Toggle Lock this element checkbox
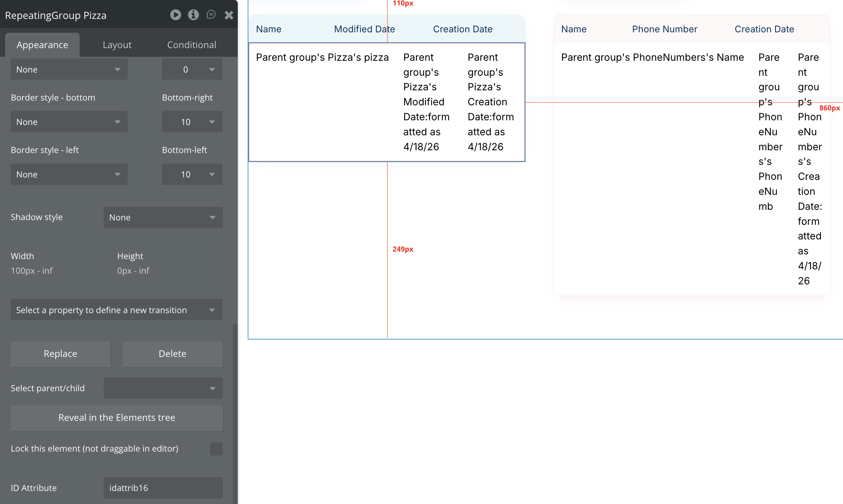 (x=216, y=448)
